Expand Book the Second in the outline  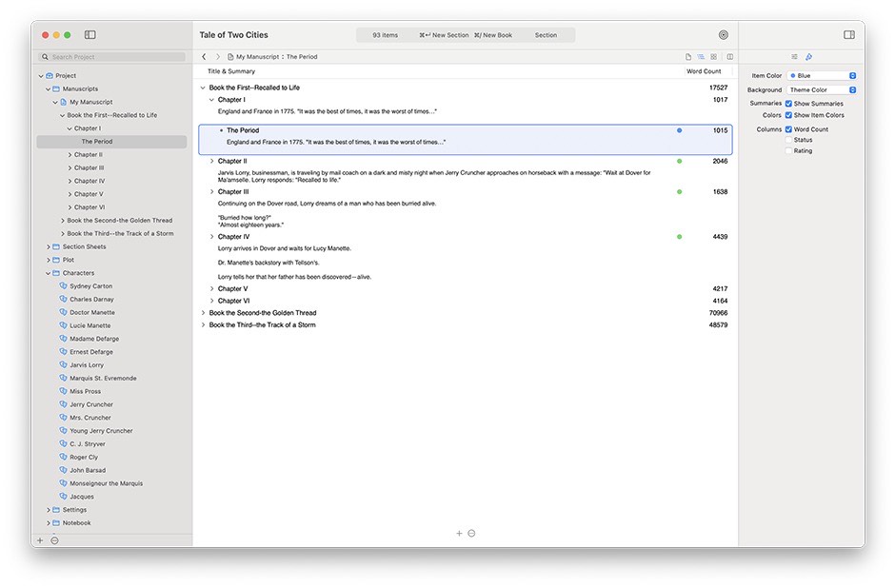(203, 312)
